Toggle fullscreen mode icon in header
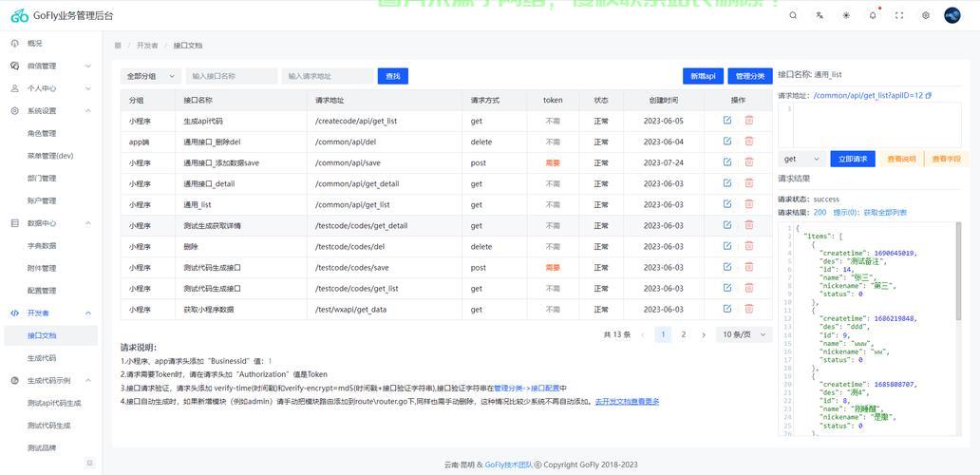Image resolution: width=980 pixels, height=475 pixels. click(899, 15)
